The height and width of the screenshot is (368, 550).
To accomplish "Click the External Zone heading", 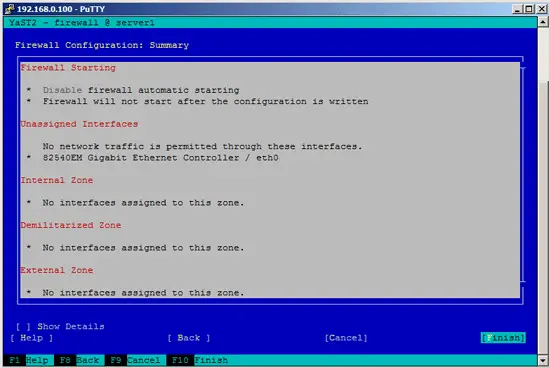I will 57,270.
